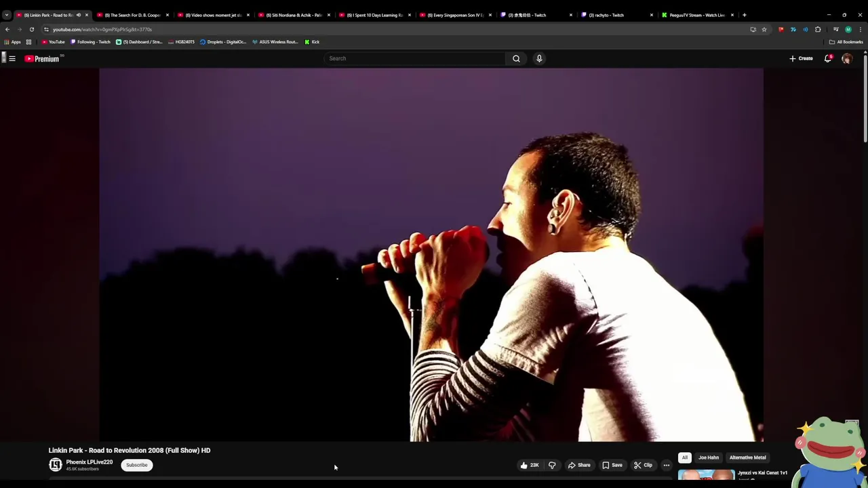This screenshot has height=488, width=868.
Task: Open Chrome profile M avatar
Action: (848, 29)
